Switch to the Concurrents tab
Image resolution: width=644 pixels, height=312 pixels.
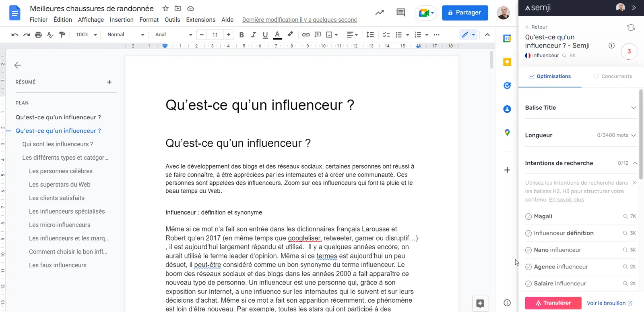613,76
